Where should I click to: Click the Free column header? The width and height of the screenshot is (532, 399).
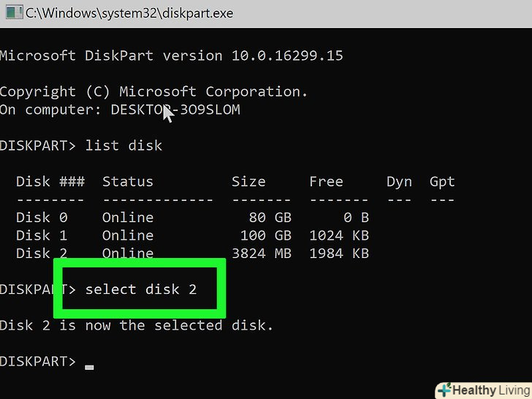pyautogui.click(x=326, y=182)
